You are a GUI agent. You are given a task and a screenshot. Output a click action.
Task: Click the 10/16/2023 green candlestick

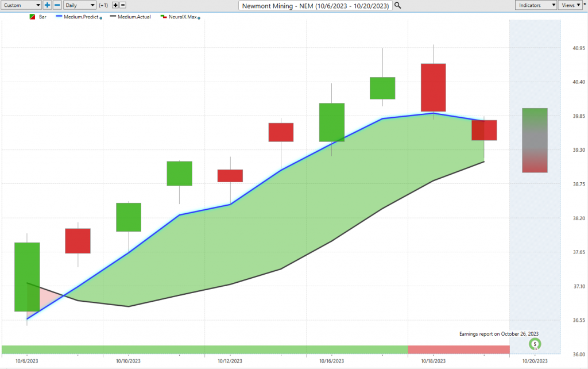[332, 122]
